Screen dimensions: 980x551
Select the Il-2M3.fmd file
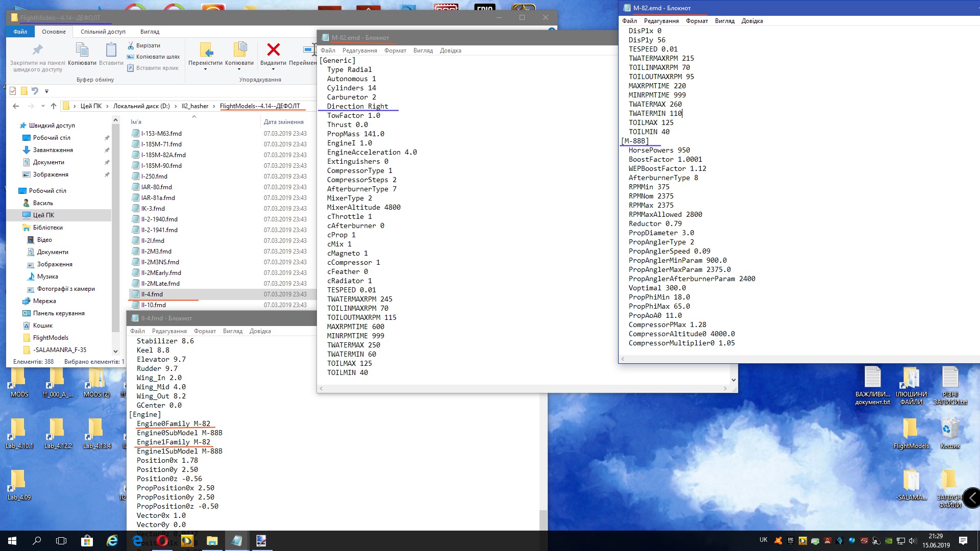(156, 252)
